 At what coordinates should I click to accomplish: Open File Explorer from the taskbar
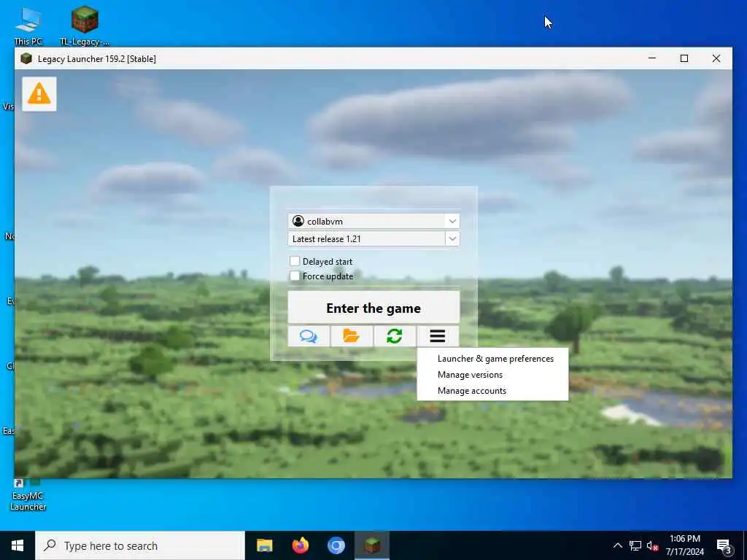264,545
